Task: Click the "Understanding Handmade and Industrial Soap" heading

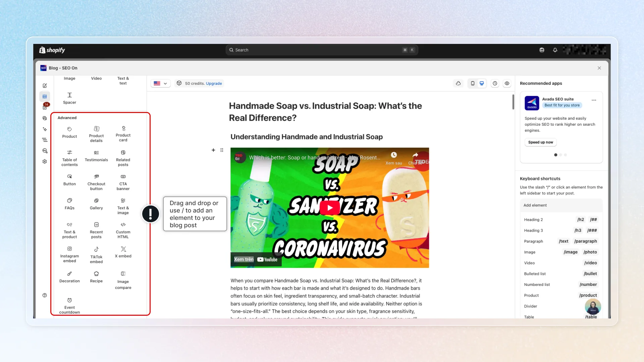Action: [307, 137]
